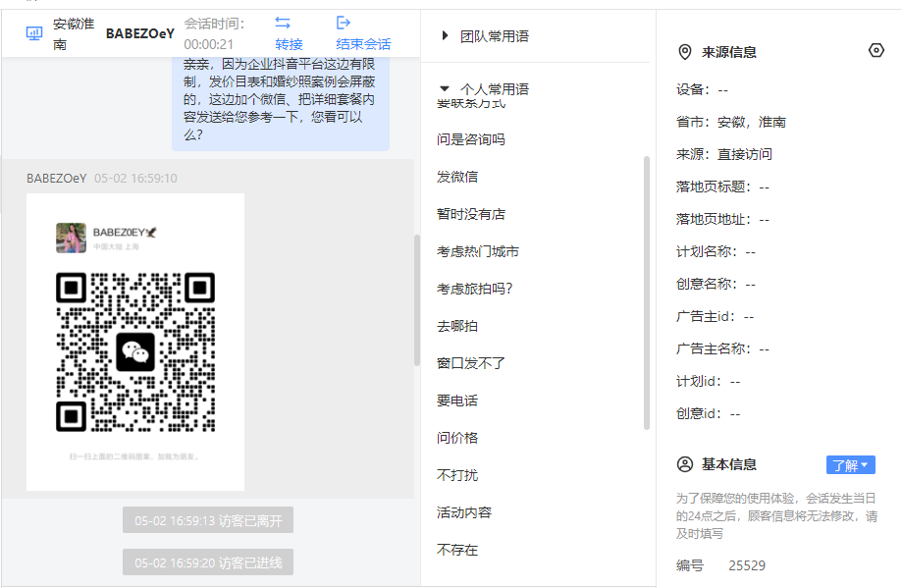Click the monitor icon beside 安徽淮南
Viewport: 902px width, 588px height.
[x=34, y=33]
